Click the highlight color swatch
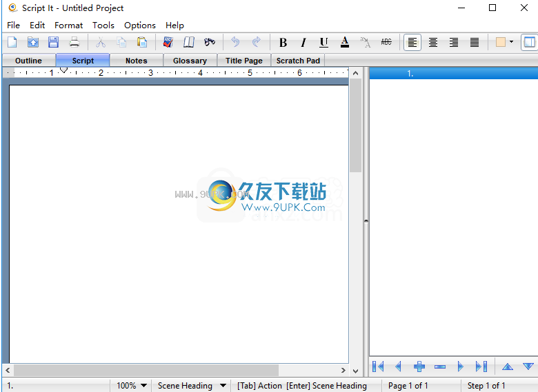The width and height of the screenshot is (538, 392). point(501,42)
